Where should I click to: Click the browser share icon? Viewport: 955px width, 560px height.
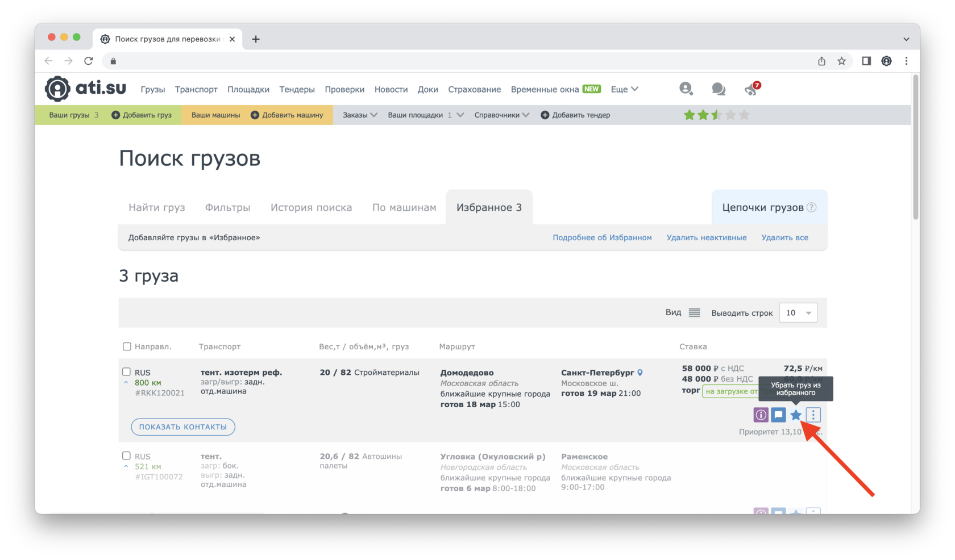(821, 61)
